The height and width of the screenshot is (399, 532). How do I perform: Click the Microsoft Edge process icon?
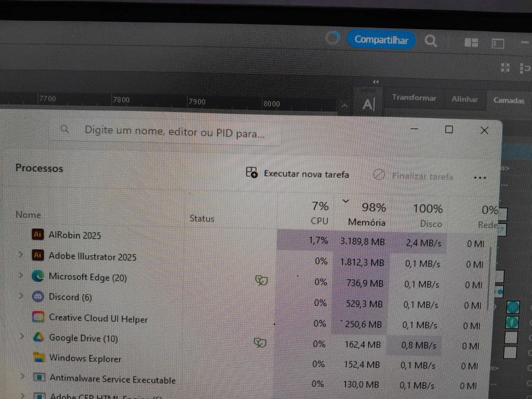38,276
